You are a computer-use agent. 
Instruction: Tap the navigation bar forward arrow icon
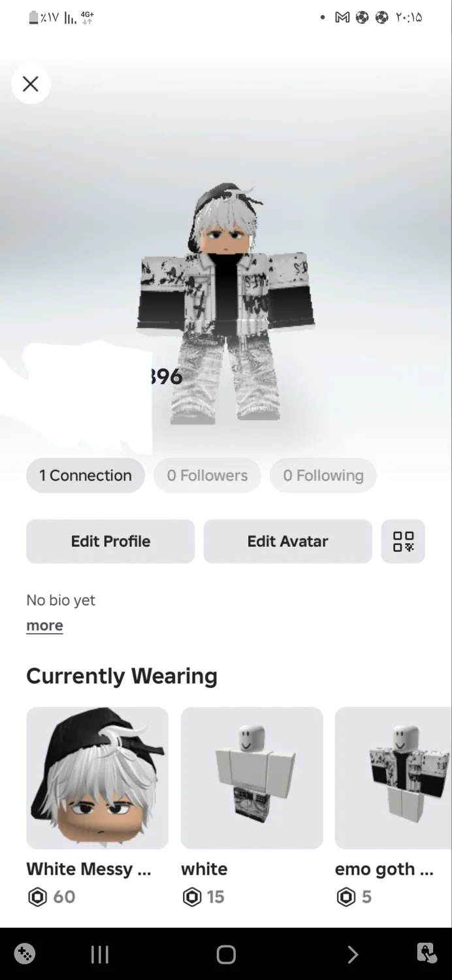point(353,955)
